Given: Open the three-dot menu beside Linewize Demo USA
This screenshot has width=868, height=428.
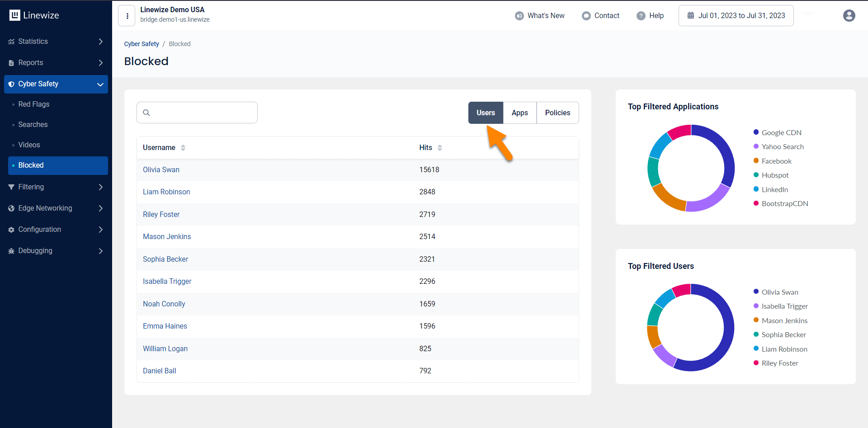Looking at the screenshot, I should 127,16.
